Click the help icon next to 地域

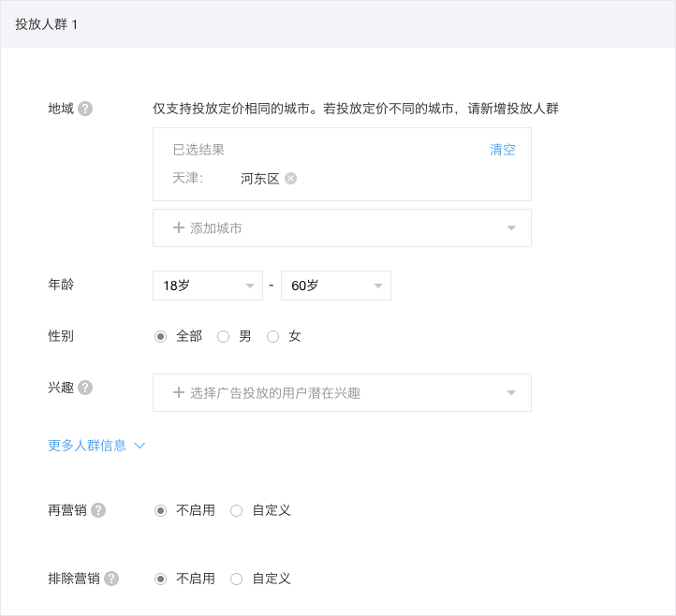click(85, 109)
